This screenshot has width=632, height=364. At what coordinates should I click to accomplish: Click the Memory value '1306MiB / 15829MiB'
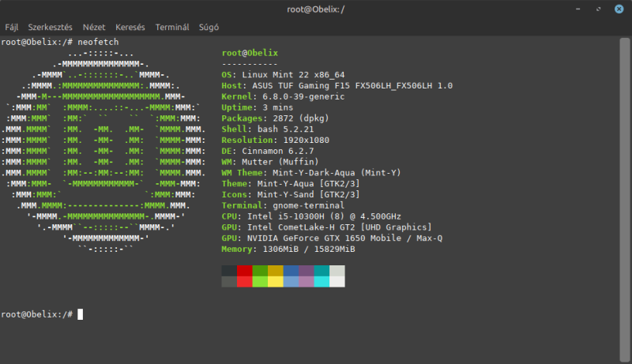[x=309, y=250]
